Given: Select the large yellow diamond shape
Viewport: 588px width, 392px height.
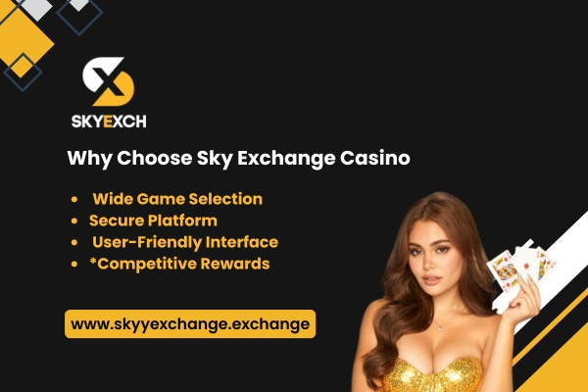Looking at the screenshot, I should point(24,37).
